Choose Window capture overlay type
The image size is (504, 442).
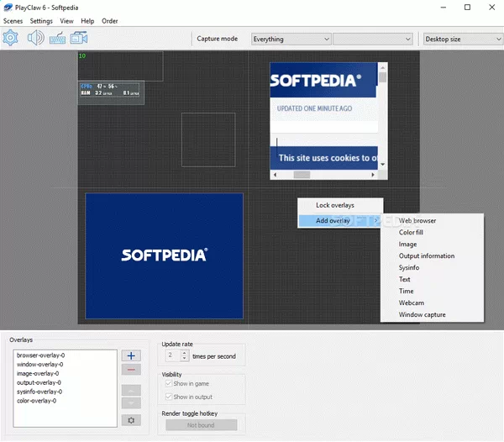click(x=432, y=315)
